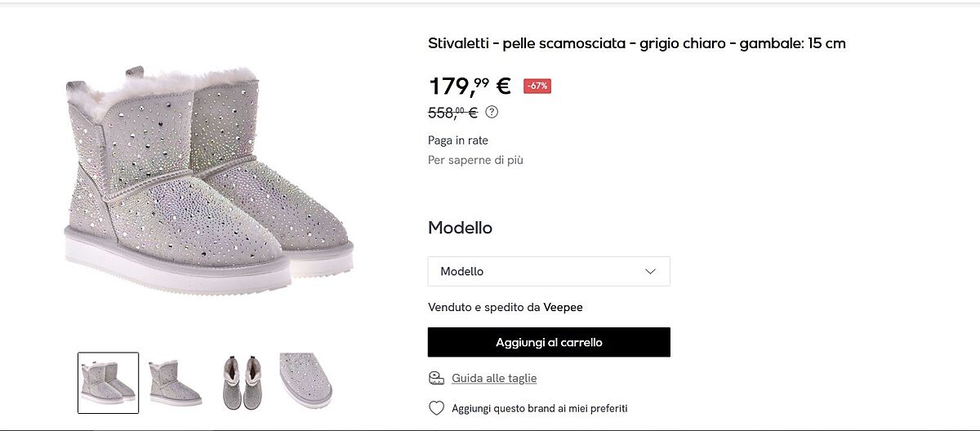
Task: Click the 179,99 € current price
Action: [x=469, y=86]
